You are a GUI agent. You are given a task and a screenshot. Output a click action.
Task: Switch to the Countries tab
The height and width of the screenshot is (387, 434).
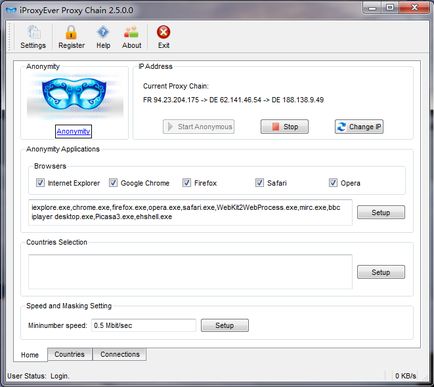pos(69,354)
